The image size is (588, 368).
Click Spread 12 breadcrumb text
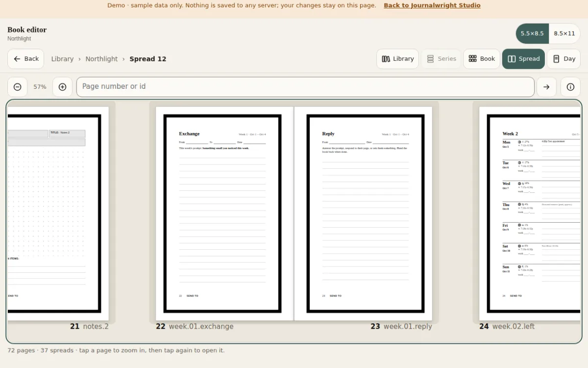click(148, 59)
